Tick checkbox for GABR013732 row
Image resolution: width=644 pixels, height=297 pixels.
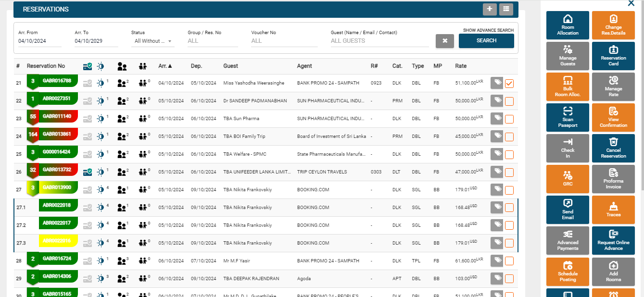coord(509,173)
